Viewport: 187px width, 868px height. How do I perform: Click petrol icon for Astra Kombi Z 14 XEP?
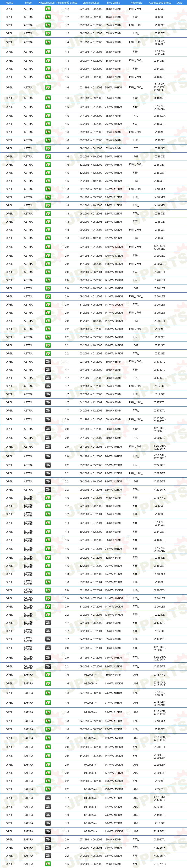click(48, 532)
